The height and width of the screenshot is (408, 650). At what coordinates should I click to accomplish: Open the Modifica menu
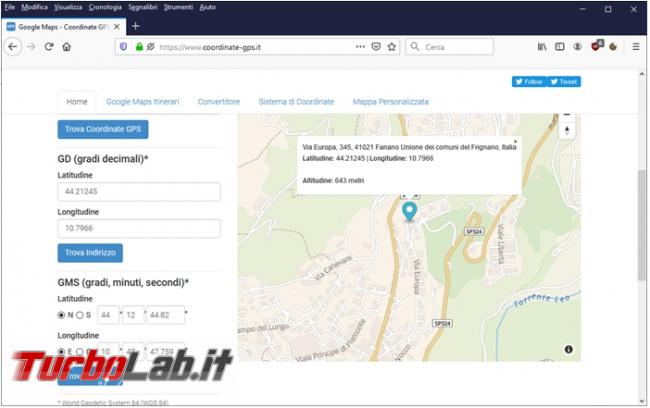click(34, 7)
